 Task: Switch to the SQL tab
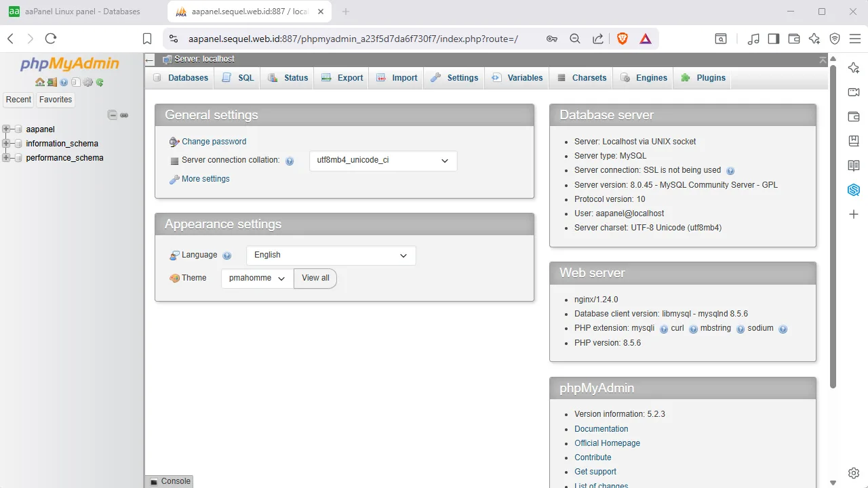pos(238,78)
